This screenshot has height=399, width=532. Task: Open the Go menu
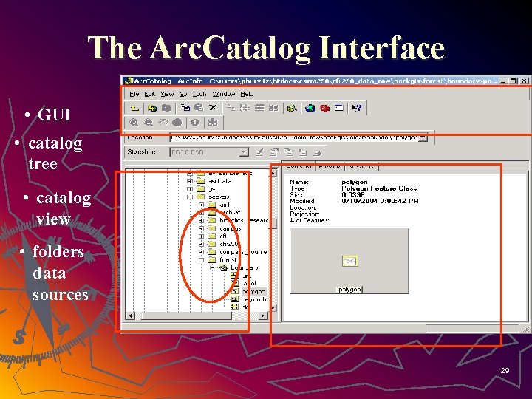(183, 94)
